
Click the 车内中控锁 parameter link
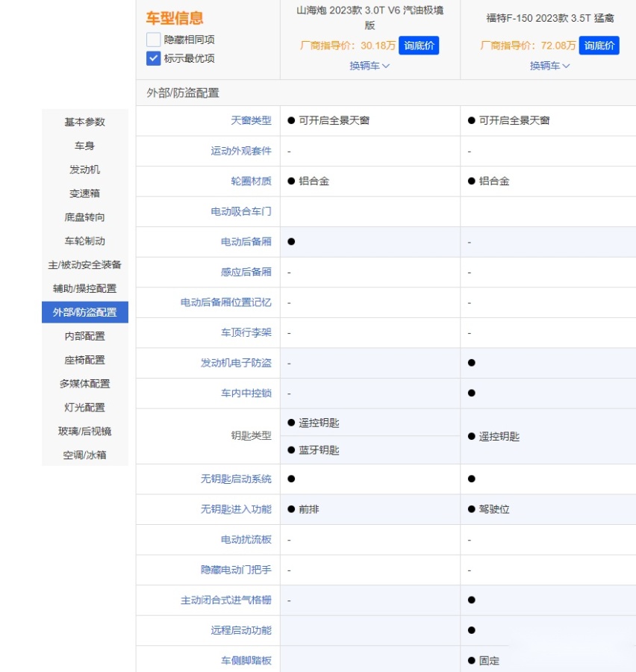pos(246,393)
